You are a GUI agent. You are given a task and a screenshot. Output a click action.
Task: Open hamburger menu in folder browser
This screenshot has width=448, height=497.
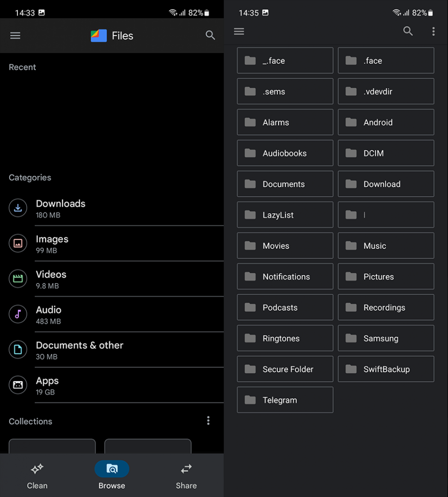click(x=239, y=31)
